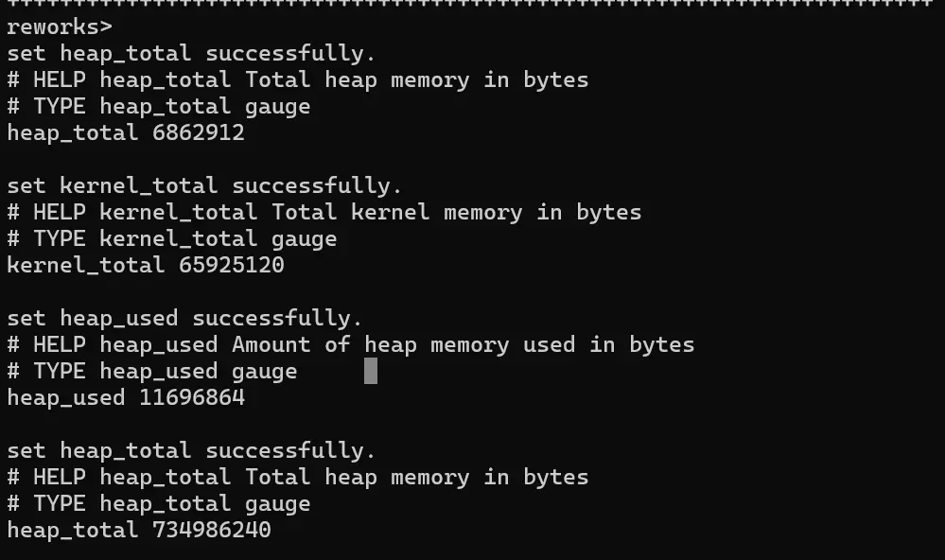Click the block cursor after heap_used gauge
The width and height of the screenshot is (945, 560).
[371, 371]
